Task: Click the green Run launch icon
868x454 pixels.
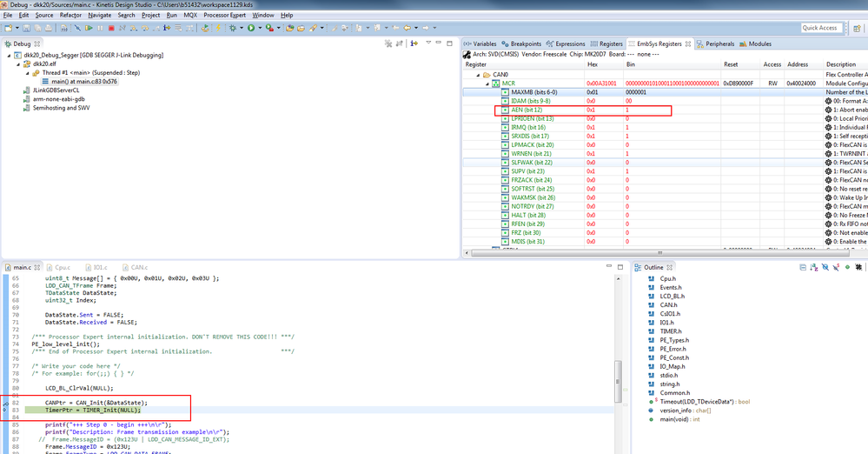Action: pyautogui.click(x=251, y=28)
